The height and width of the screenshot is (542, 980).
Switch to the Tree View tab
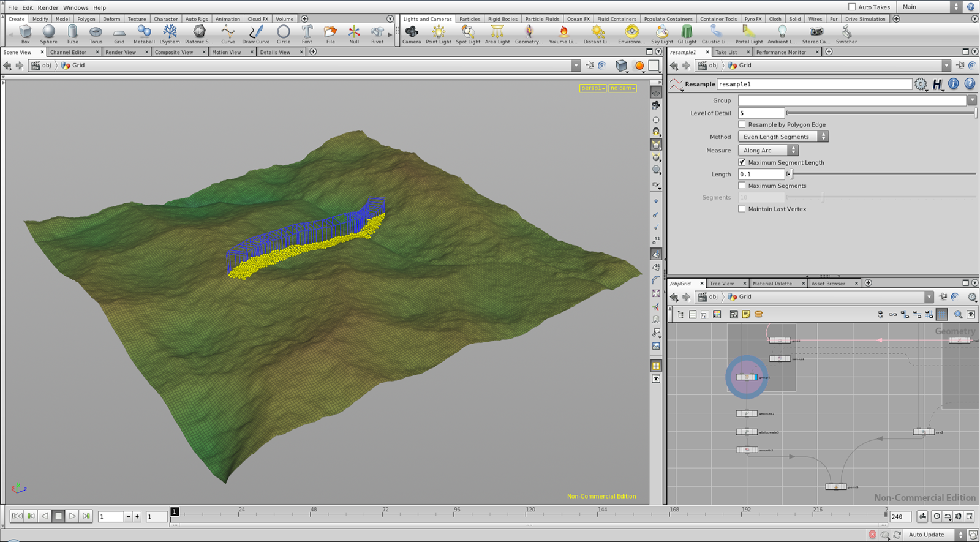pos(722,284)
